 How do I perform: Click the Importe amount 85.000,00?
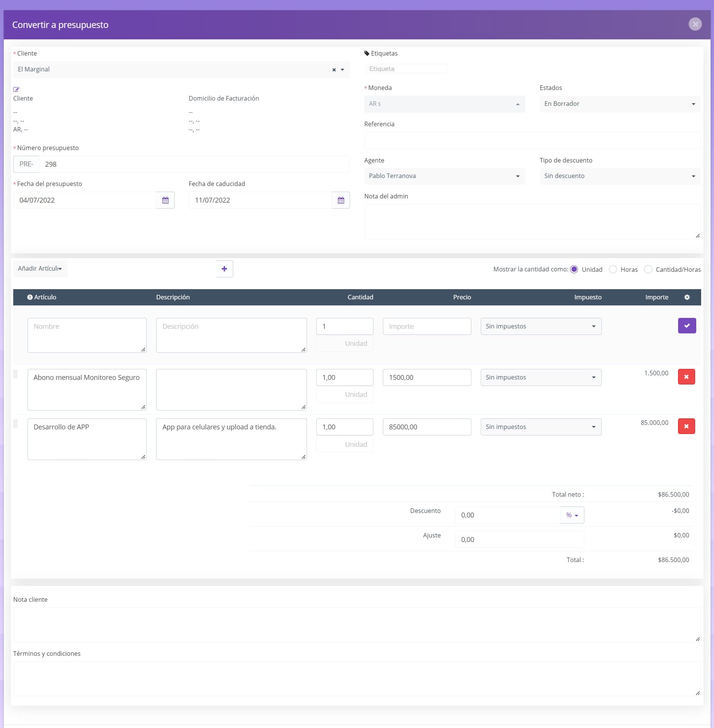654,423
